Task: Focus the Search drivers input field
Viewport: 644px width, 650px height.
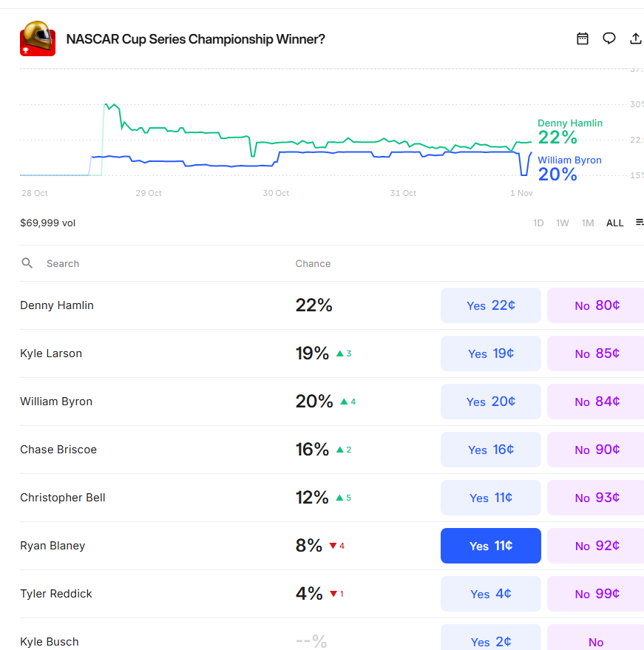Action: pos(148,263)
